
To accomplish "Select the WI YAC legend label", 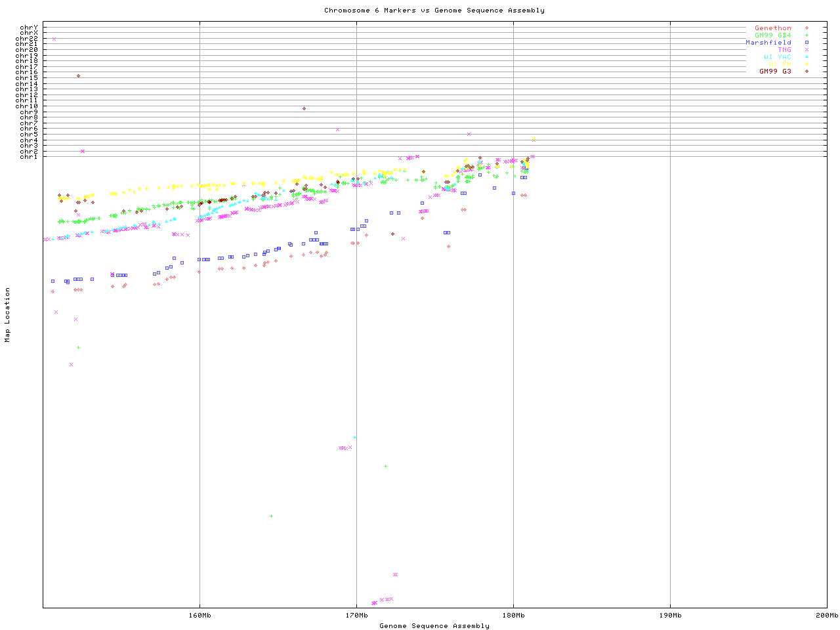I will pyautogui.click(x=777, y=57).
